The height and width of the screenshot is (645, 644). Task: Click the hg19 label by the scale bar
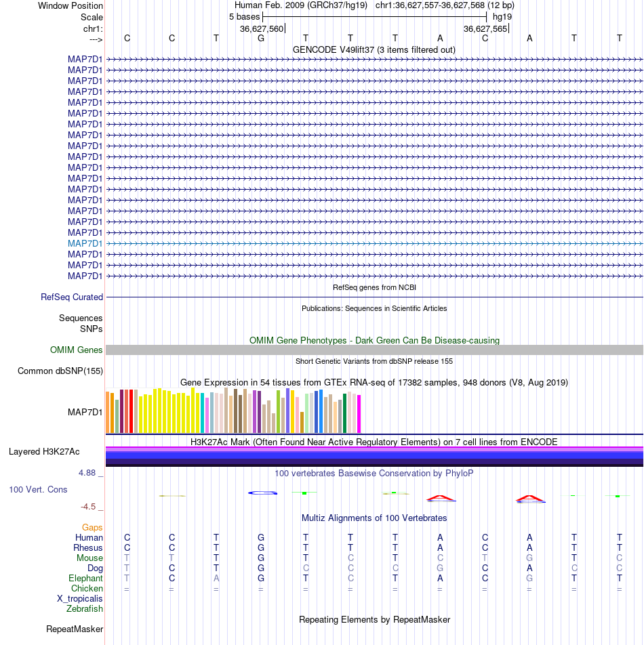click(x=502, y=17)
